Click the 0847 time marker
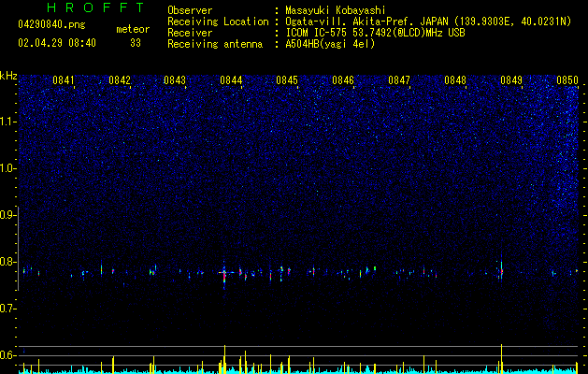The image size is (588, 374). click(x=399, y=80)
